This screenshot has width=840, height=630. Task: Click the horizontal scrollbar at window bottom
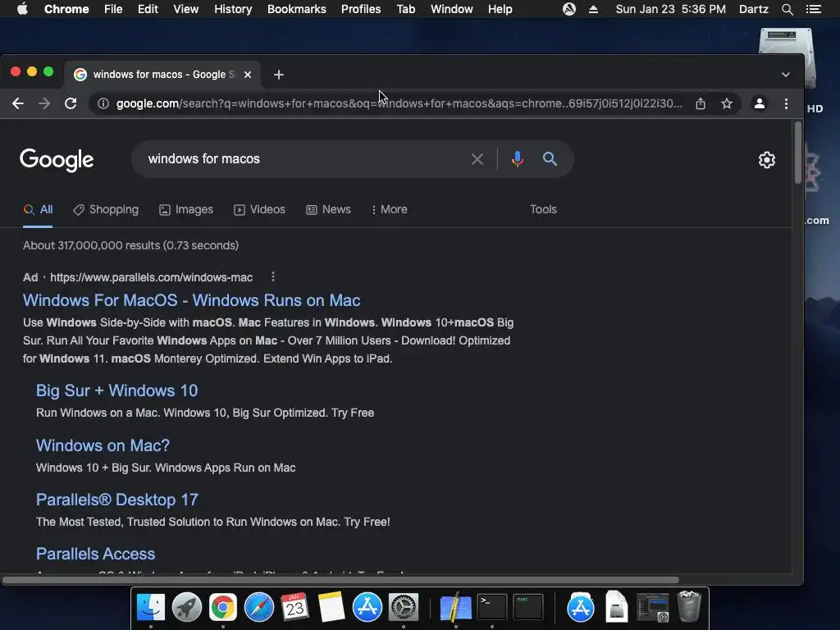340,580
